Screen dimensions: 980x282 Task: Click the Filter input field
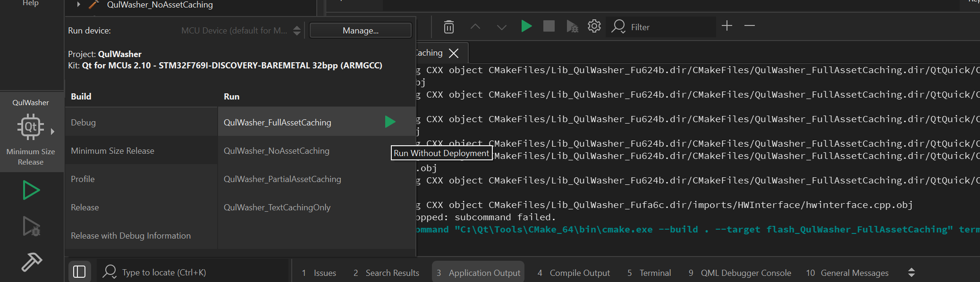coord(672,27)
